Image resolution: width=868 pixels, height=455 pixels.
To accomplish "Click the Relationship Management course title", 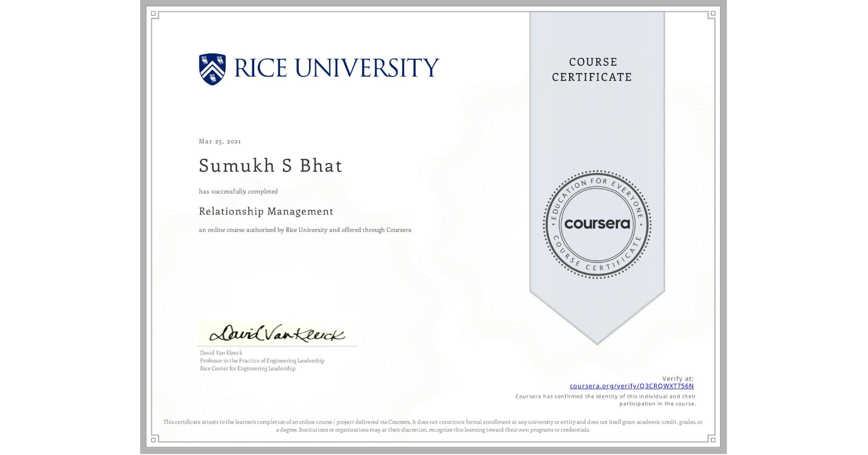I will 266,211.
